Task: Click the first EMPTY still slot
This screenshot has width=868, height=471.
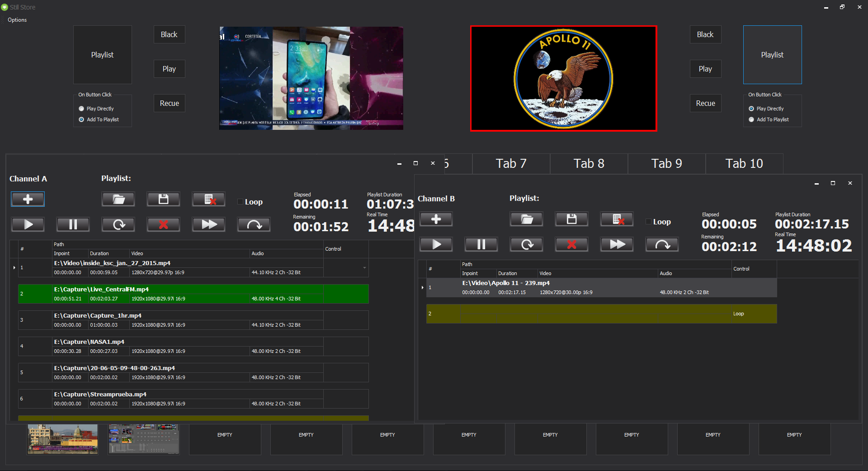Action: point(225,439)
